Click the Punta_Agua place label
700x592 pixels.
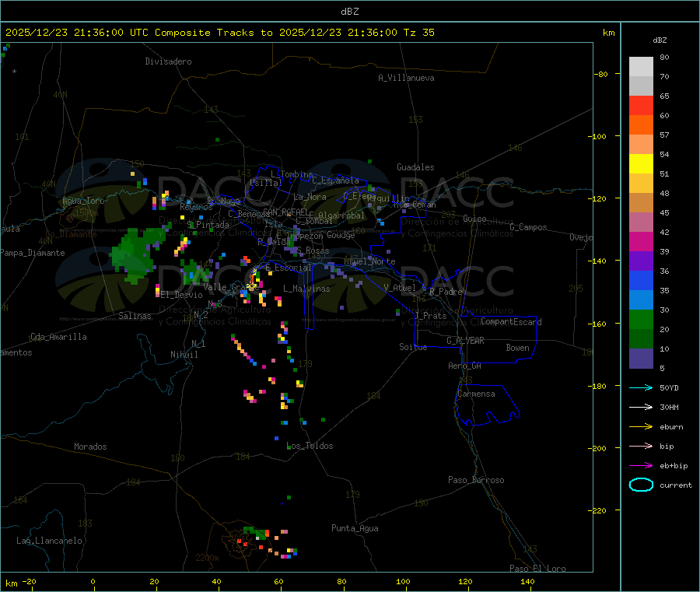(x=355, y=528)
